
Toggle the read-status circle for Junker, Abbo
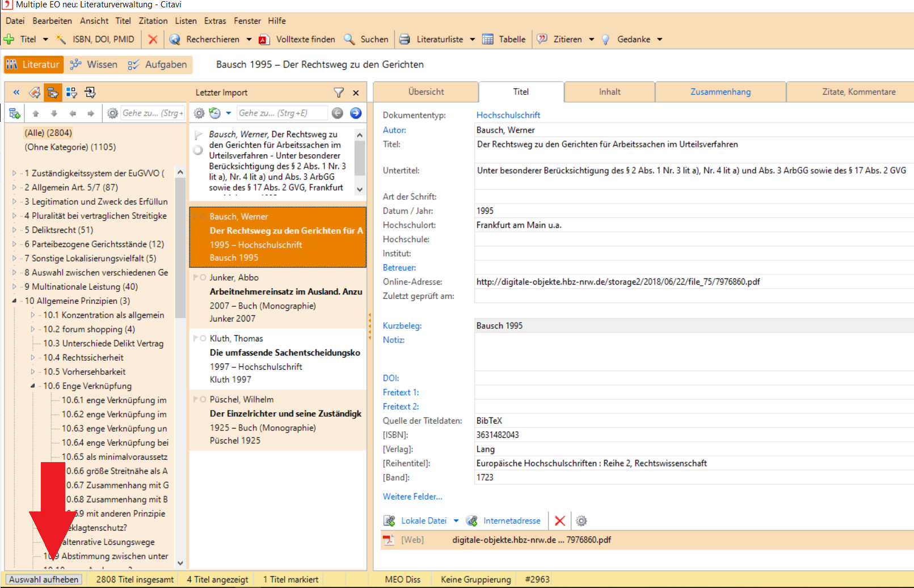(x=203, y=277)
